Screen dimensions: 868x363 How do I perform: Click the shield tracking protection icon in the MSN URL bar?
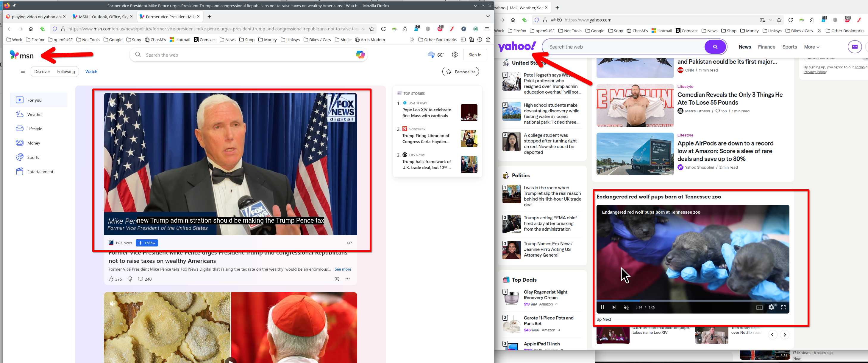pos(55,29)
